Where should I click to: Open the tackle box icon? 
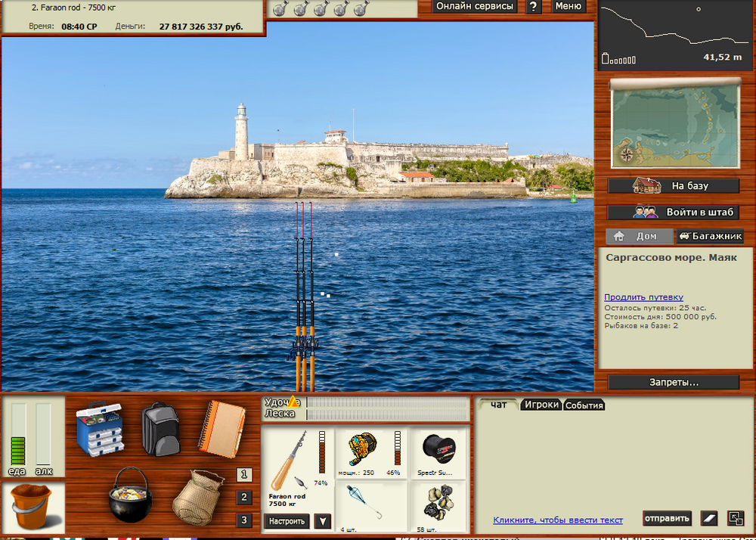pyautogui.click(x=100, y=428)
